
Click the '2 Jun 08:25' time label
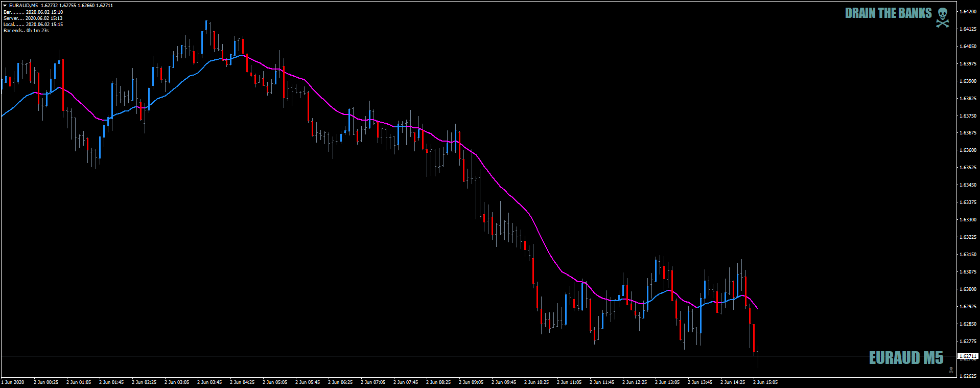coord(438,382)
